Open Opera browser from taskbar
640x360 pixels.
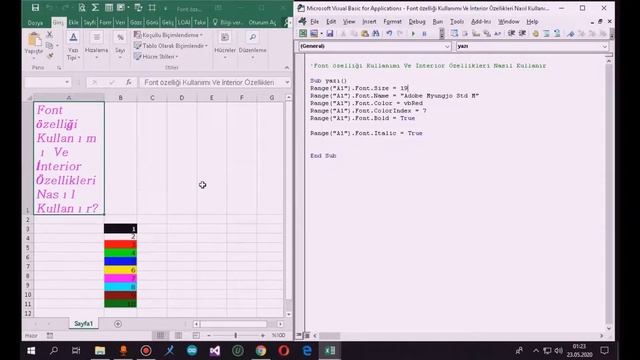pyautogui.click(x=284, y=351)
